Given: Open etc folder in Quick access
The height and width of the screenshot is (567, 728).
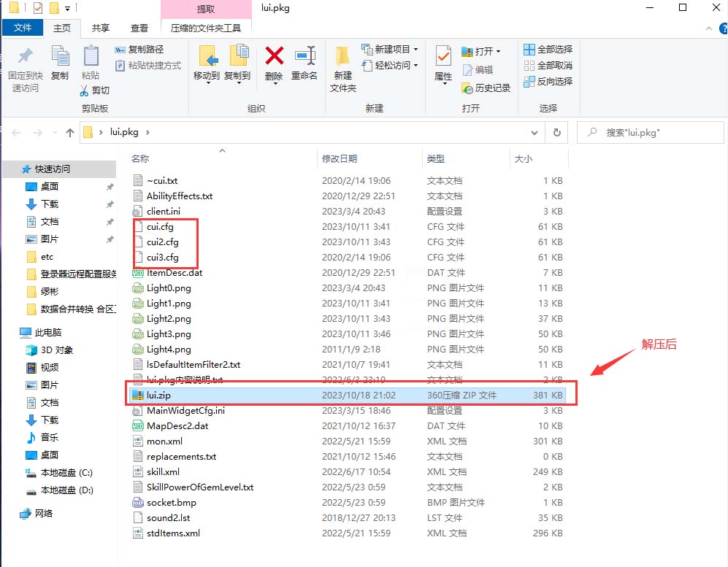Looking at the screenshot, I should (40, 257).
